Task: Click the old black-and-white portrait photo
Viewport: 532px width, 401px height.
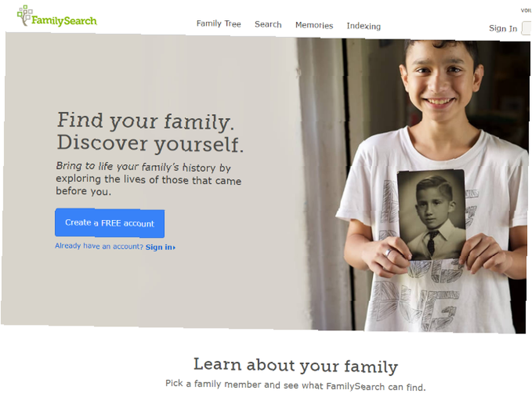Action: (431, 215)
